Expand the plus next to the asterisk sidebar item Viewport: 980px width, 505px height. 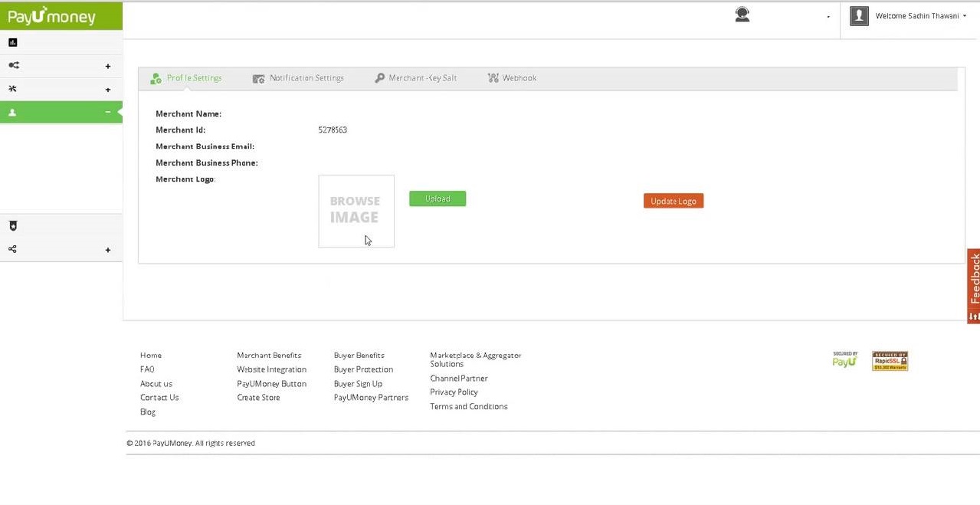[108, 90]
